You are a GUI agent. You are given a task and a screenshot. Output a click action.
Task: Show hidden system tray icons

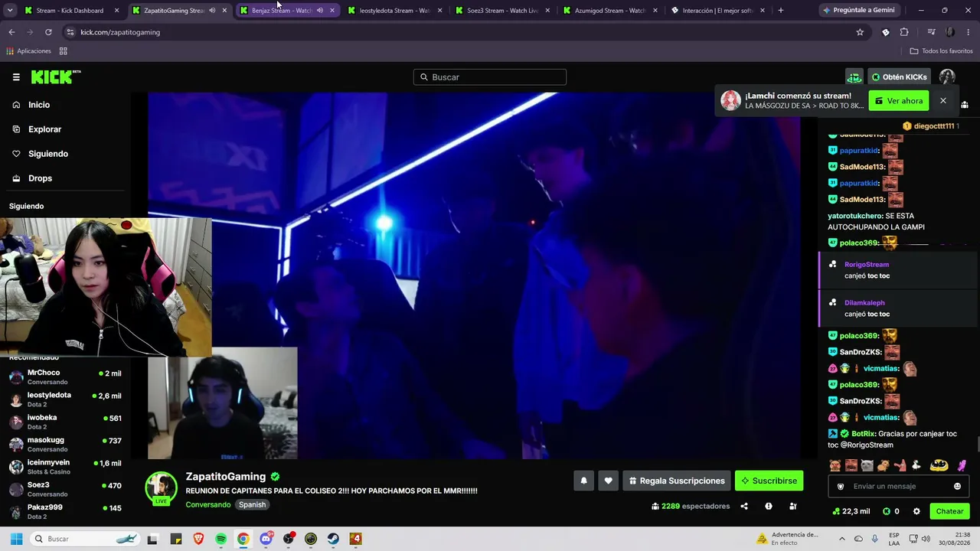click(842, 539)
